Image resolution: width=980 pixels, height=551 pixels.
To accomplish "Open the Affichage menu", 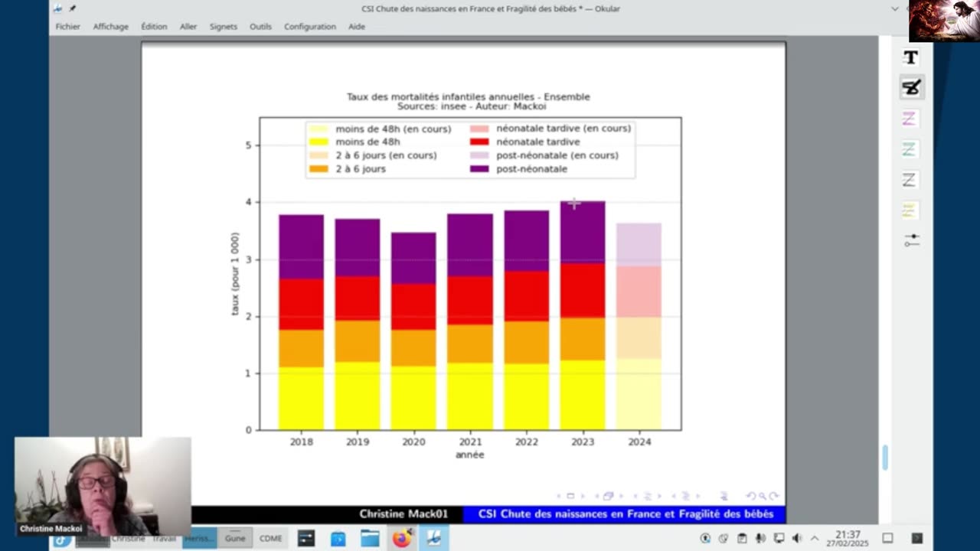I will pyautogui.click(x=110, y=26).
